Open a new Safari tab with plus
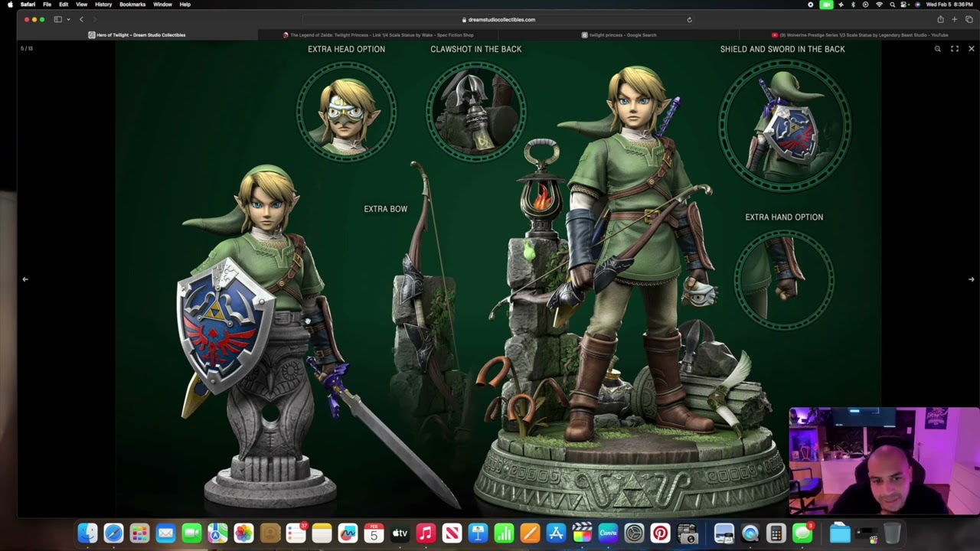This screenshot has height=551, width=980. 954,20
